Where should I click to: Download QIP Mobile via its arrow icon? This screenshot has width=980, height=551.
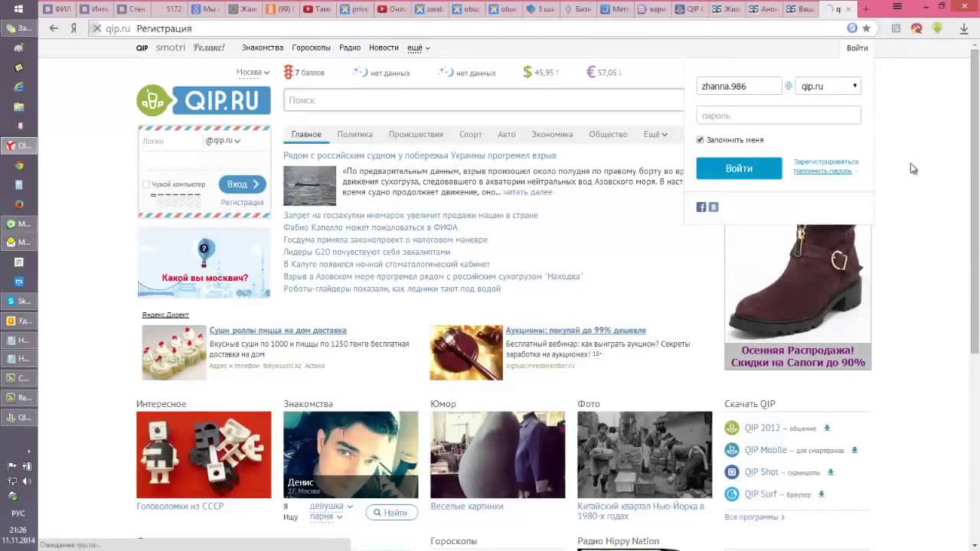854,450
